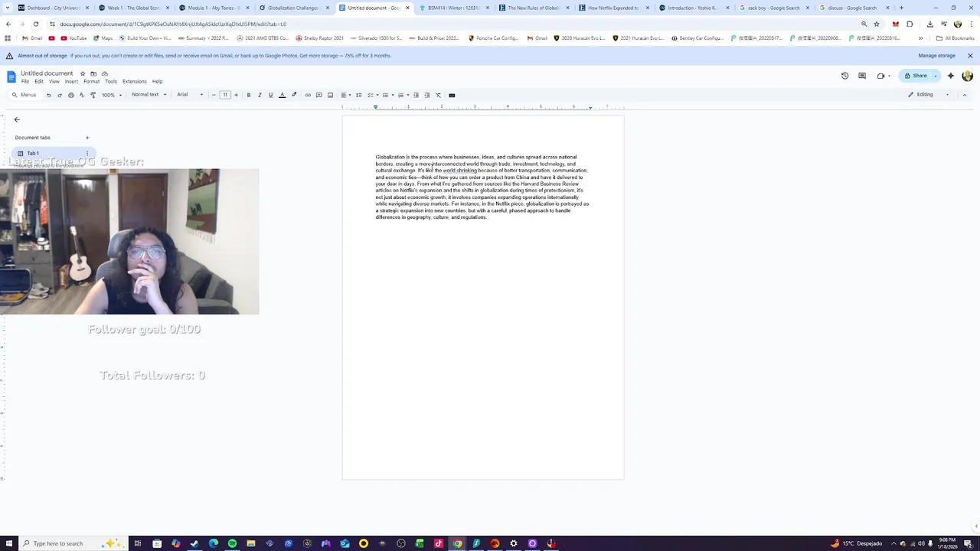
Task: Open line and paragraph spacing options
Action: point(358,95)
